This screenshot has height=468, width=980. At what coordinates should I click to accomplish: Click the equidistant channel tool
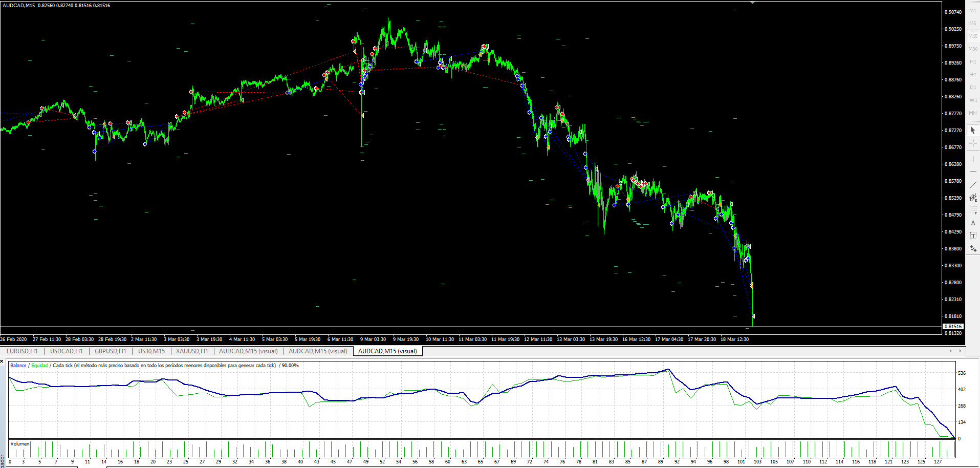point(973,198)
